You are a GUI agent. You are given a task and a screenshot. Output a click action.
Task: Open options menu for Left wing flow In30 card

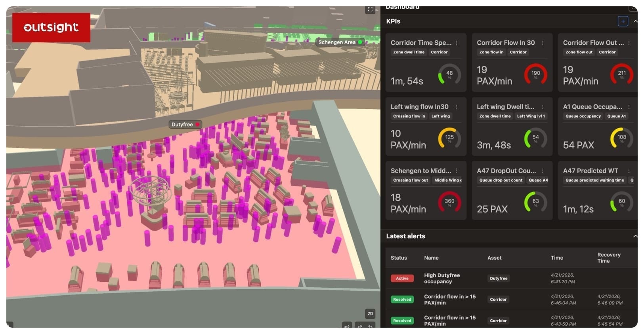click(x=457, y=107)
